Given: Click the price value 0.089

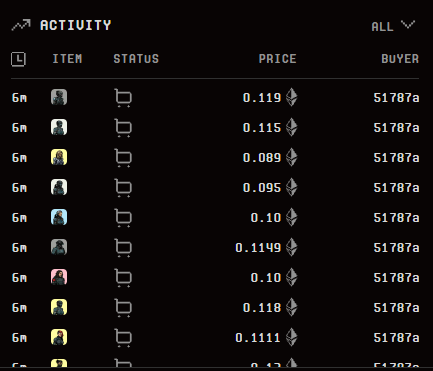Looking at the screenshot, I should (262, 158).
